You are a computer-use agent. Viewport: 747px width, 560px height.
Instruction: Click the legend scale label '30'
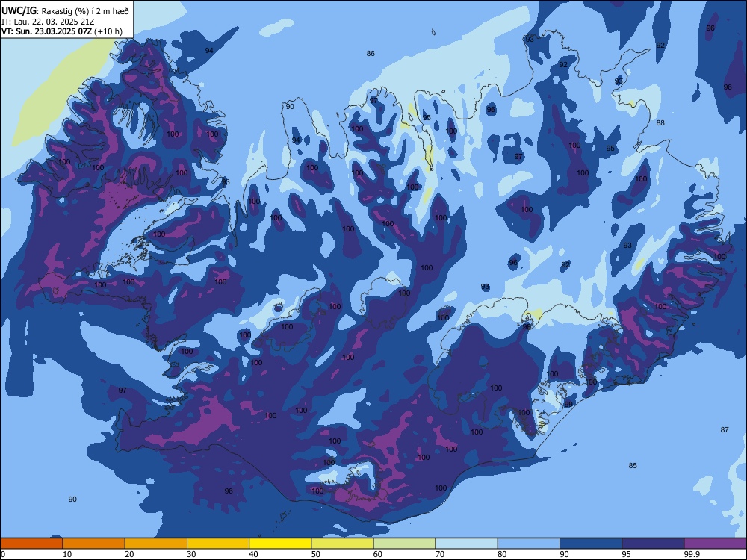pyautogui.click(x=191, y=554)
